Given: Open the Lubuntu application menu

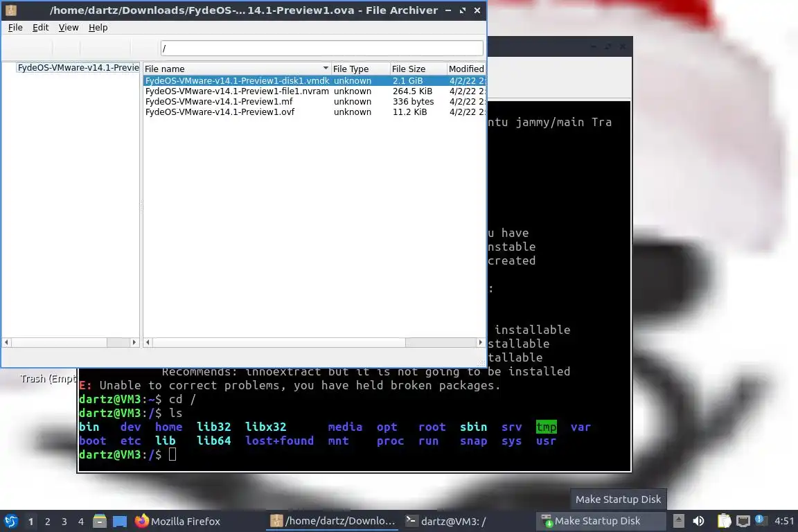Looking at the screenshot, I should (x=11, y=522).
